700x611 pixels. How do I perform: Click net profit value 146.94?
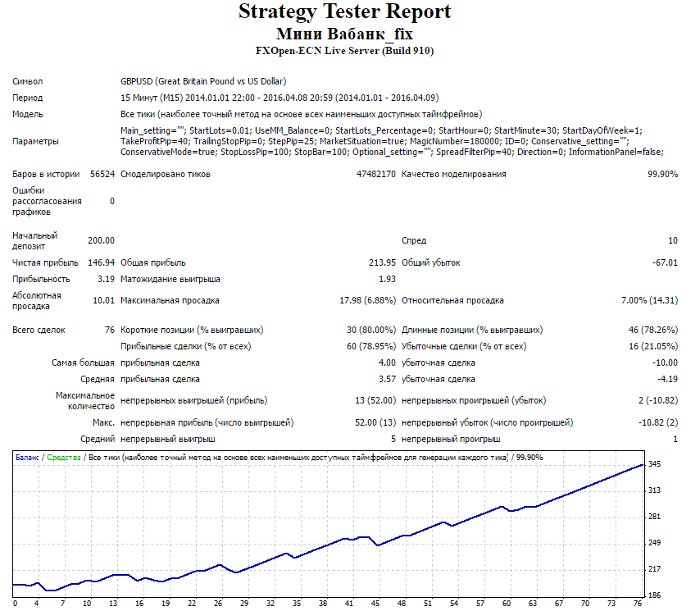pos(101,262)
